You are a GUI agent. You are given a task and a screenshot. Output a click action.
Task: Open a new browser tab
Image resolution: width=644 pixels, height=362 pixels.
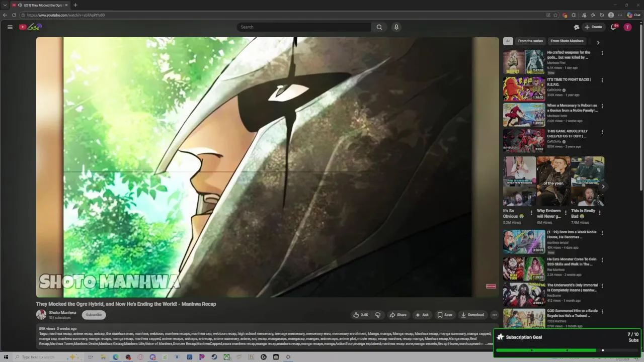[75, 5]
